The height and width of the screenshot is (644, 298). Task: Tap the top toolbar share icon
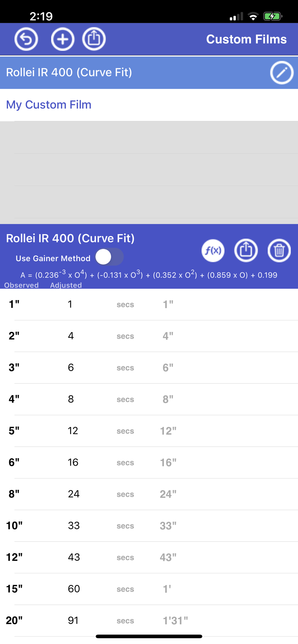94,39
